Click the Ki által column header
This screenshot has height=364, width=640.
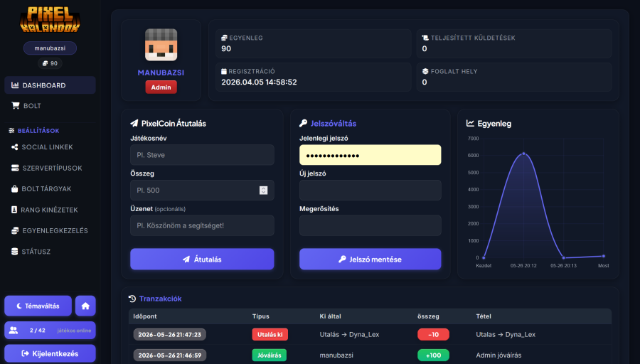tap(330, 316)
